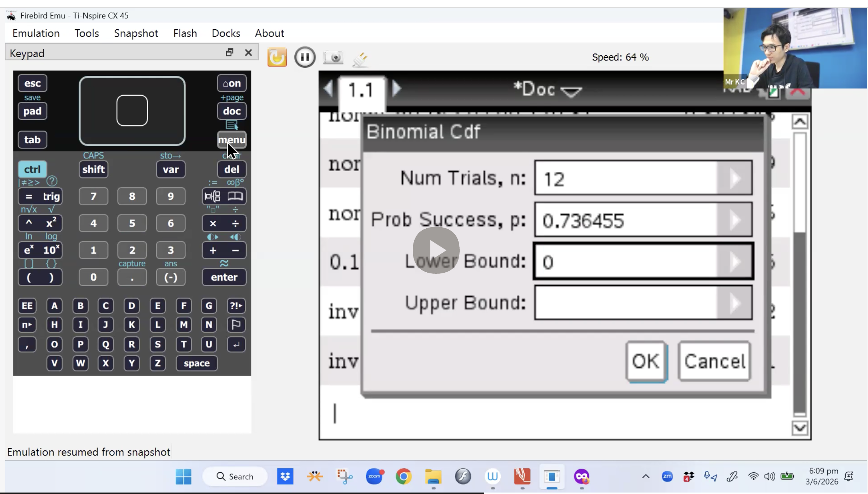
Task: Click OK in Binomial Cdf dialog
Action: (646, 361)
